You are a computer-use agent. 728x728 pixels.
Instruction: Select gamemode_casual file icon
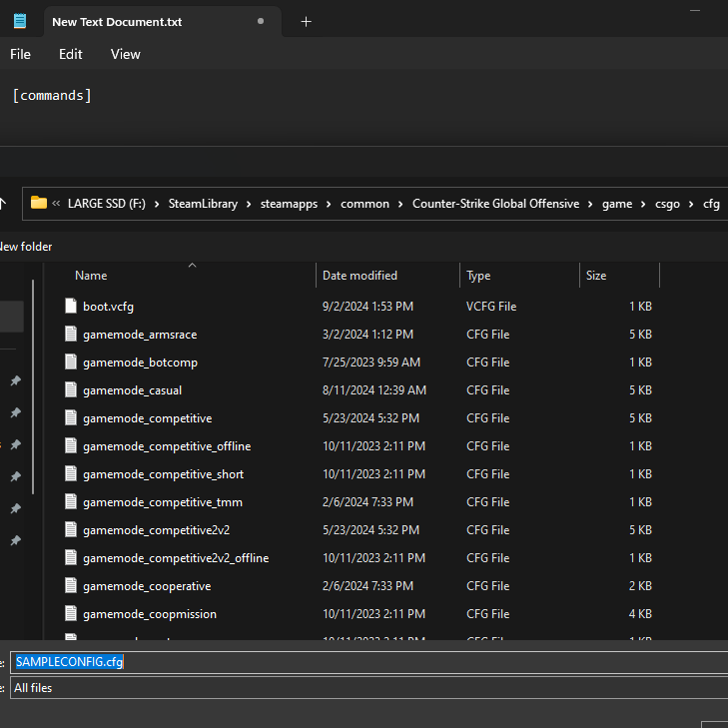coord(71,389)
